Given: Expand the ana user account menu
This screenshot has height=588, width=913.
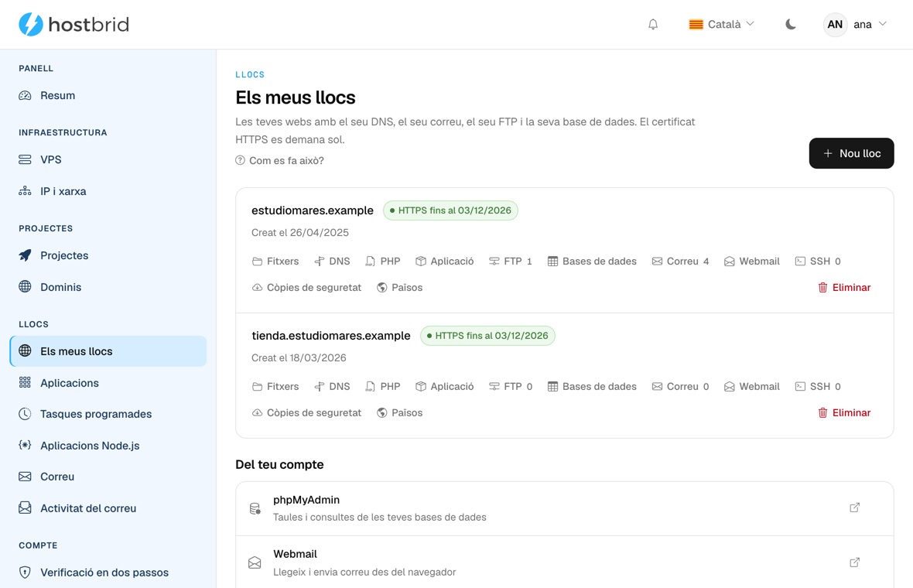Looking at the screenshot, I should coord(855,25).
